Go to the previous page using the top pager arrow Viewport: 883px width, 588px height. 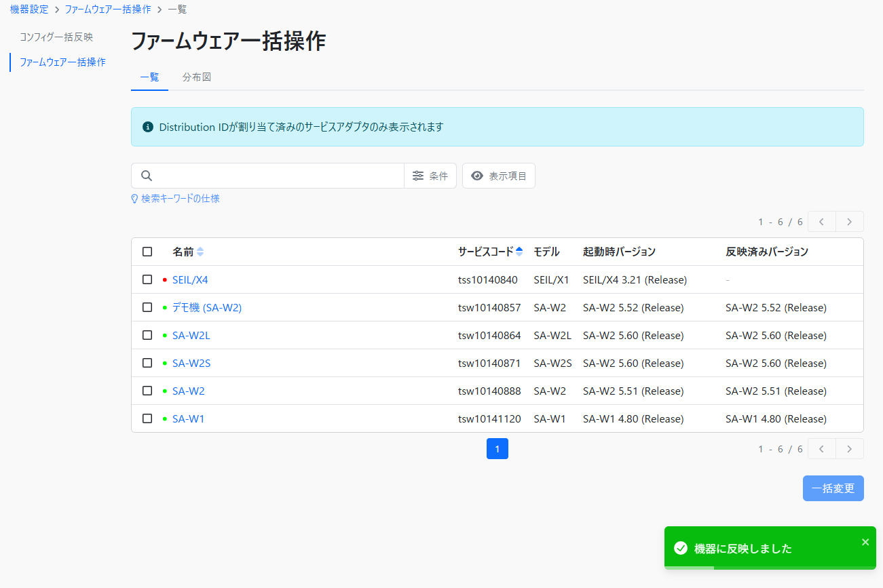click(822, 222)
